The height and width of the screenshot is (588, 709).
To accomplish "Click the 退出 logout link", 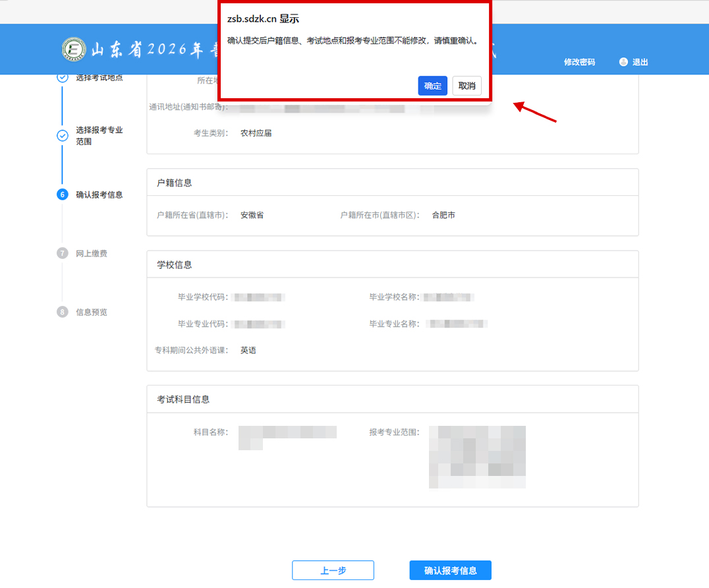I will (x=640, y=62).
